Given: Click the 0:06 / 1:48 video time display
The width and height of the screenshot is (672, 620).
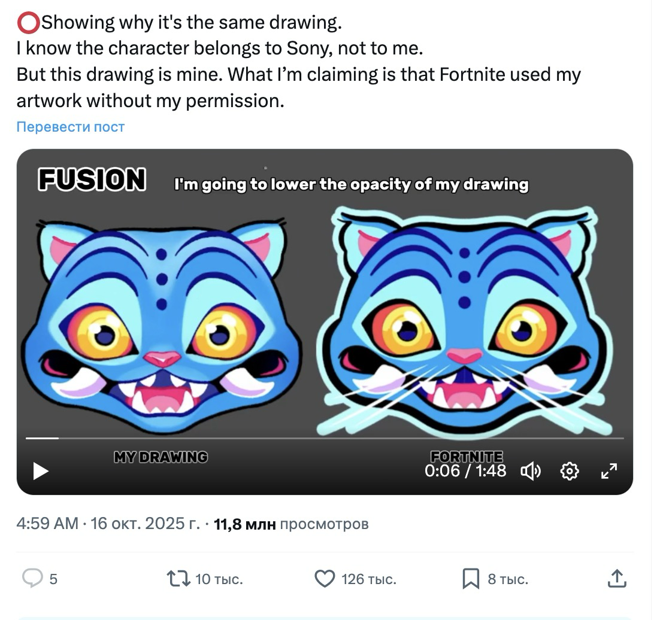Looking at the screenshot, I should coord(465,471).
